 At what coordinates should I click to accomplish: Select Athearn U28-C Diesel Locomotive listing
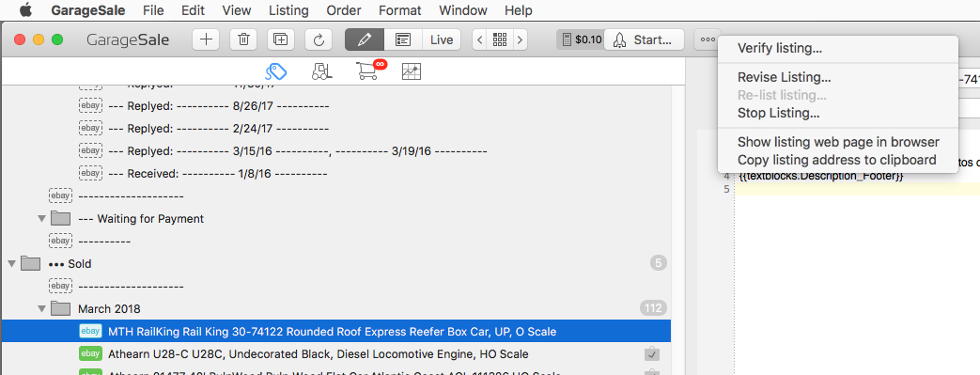click(336, 353)
